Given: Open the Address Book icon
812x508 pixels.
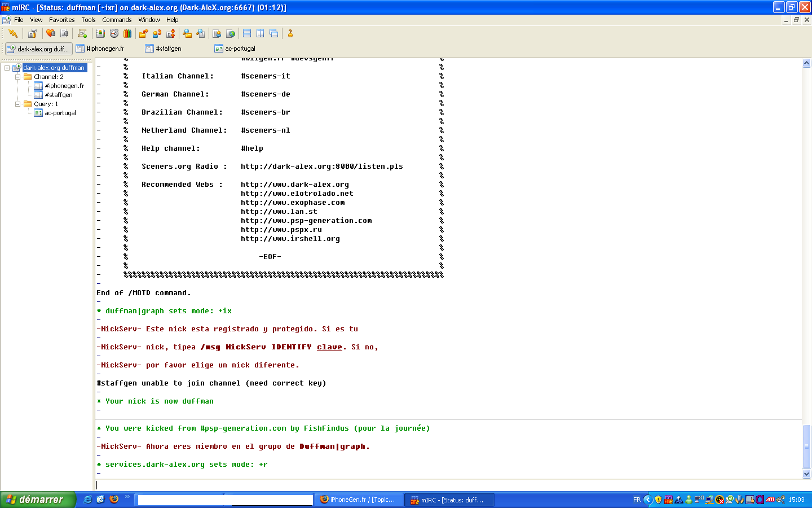Looking at the screenshot, I should (x=100, y=33).
